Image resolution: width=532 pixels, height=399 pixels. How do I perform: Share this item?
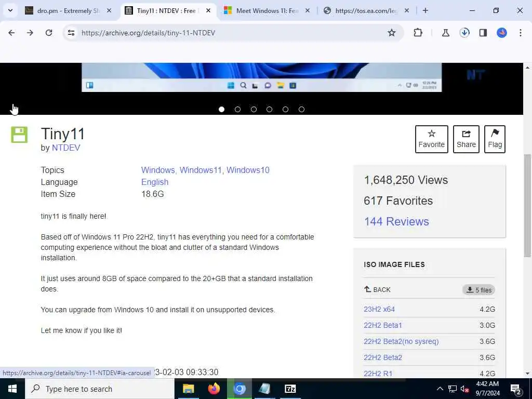click(x=466, y=139)
